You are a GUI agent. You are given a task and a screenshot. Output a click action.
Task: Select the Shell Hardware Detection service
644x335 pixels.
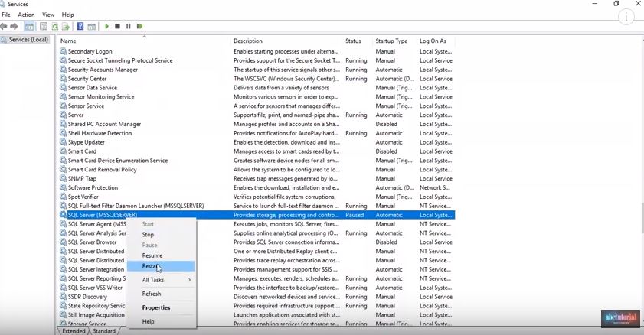pos(257,133)
